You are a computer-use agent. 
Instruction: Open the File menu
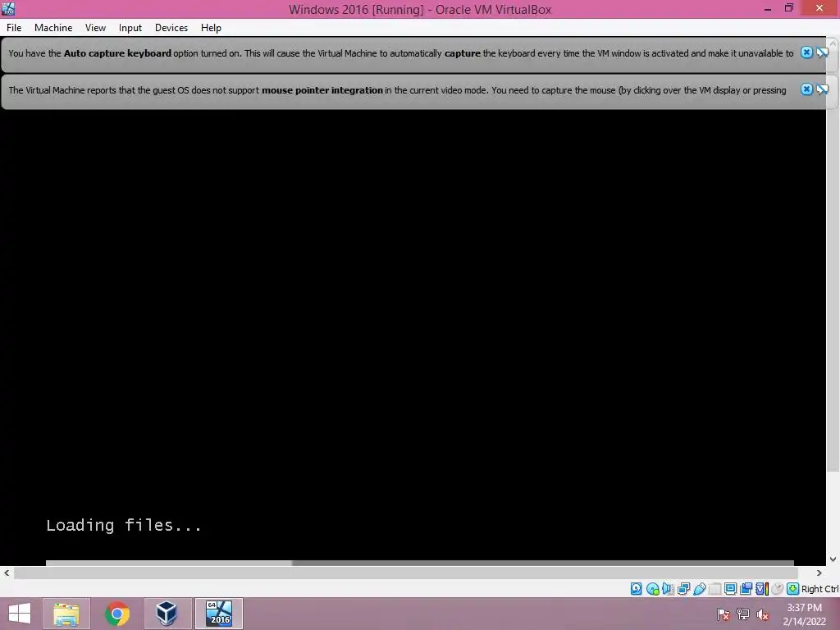coord(14,28)
